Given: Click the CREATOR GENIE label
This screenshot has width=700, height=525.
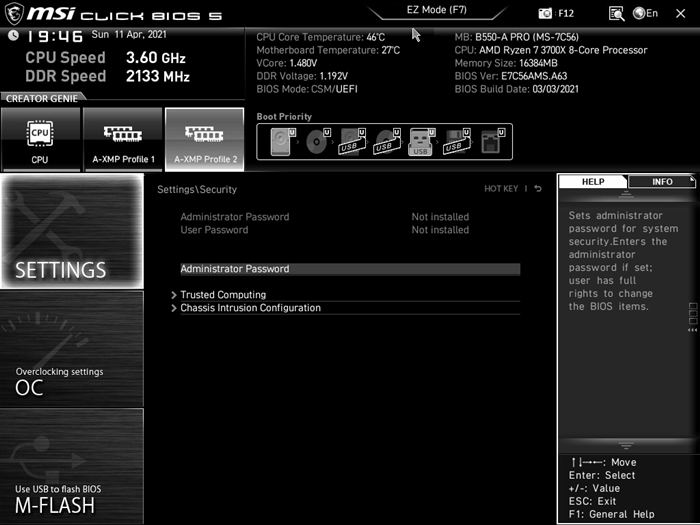Looking at the screenshot, I should (42, 99).
